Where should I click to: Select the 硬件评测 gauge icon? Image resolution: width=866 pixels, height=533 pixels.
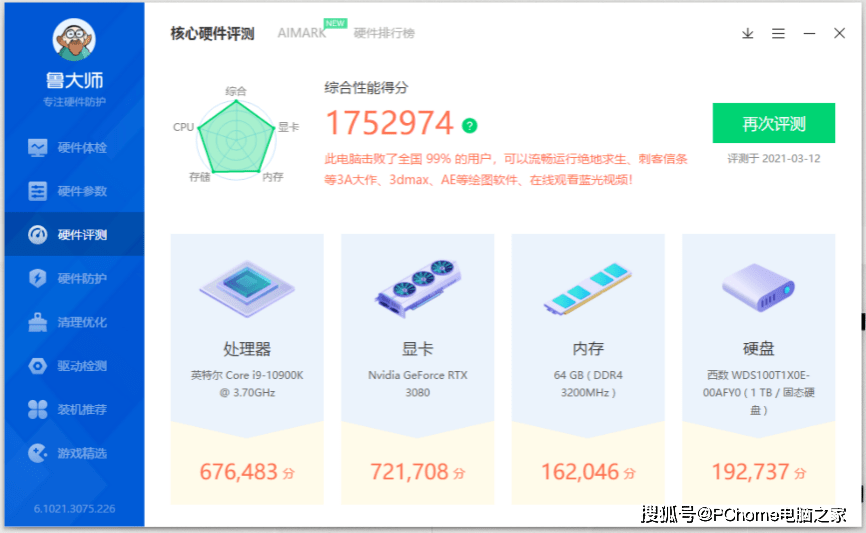pyautogui.click(x=38, y=235)
